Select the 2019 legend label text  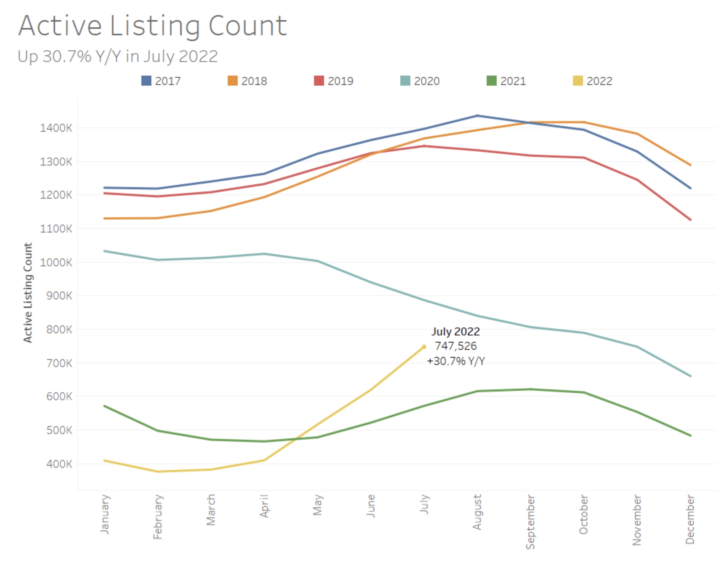tap(340, 81)
